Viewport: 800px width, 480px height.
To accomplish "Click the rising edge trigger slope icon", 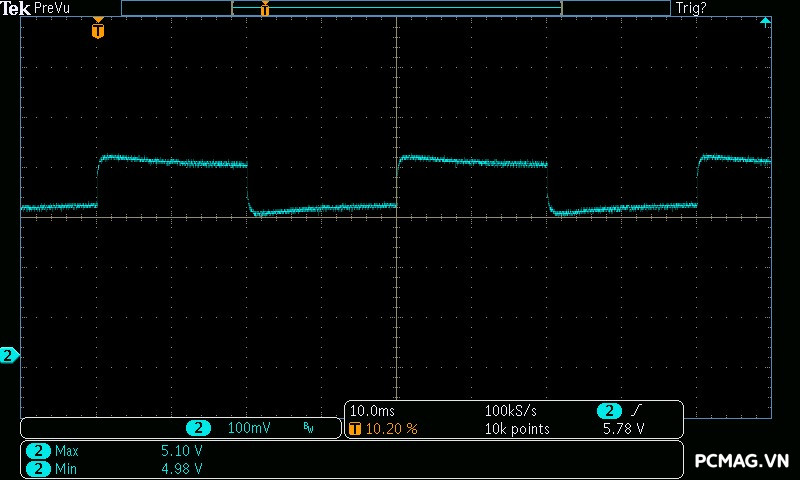I will point(637,411).
